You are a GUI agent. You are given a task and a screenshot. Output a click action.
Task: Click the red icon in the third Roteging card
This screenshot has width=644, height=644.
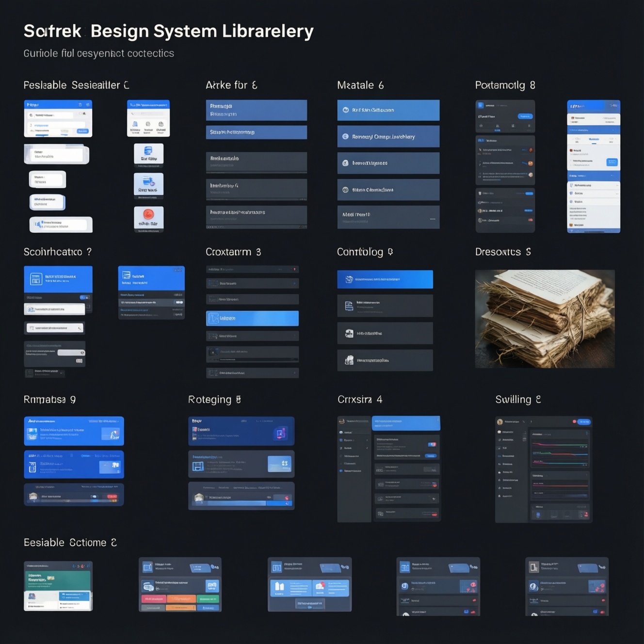coord(287,498)
